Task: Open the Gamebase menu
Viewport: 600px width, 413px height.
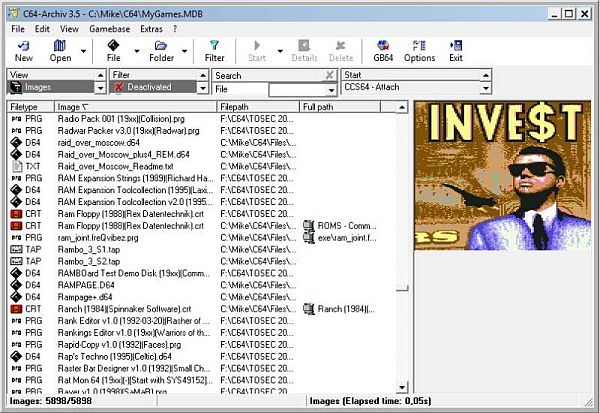Action: click(109, 29)
